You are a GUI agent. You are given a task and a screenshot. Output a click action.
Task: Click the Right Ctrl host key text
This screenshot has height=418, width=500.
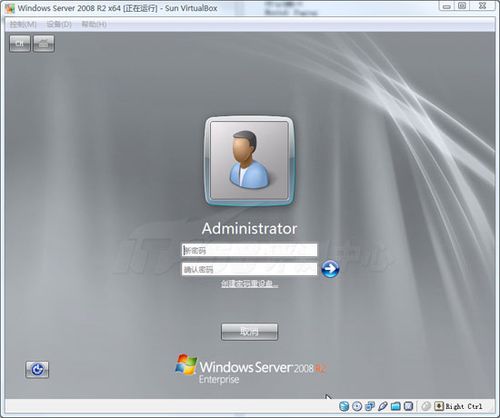[464, 407]
